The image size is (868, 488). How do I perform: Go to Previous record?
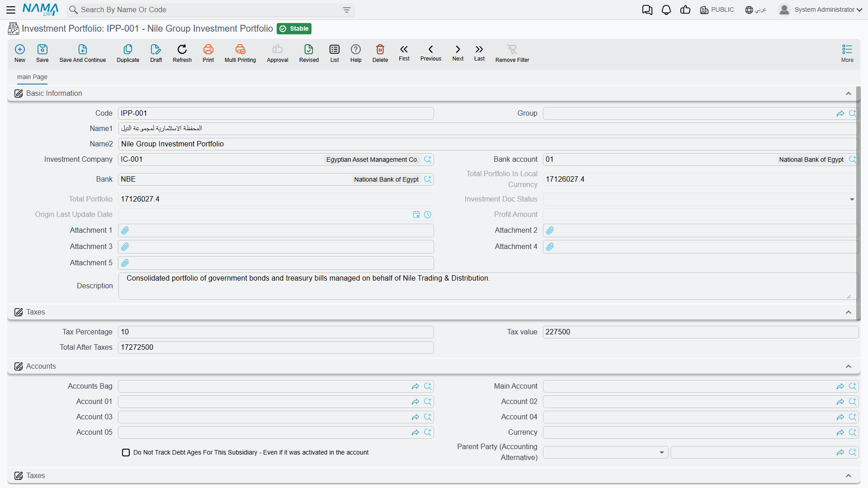[431, 53]
